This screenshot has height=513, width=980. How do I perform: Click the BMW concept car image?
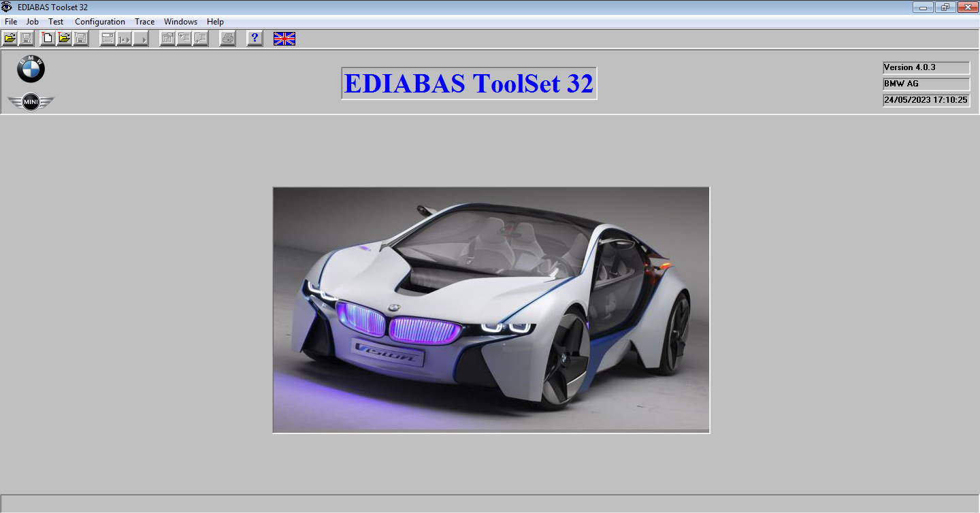pos(491,310)
